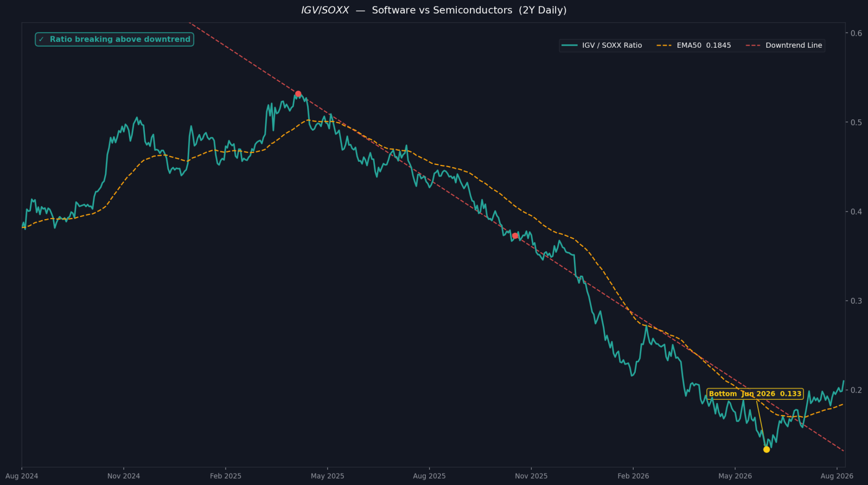The height and width of the screenshot is (485, 868).
Task: Click the "Ratio breaking above downtrend" badge text
Action: (120, 40)
